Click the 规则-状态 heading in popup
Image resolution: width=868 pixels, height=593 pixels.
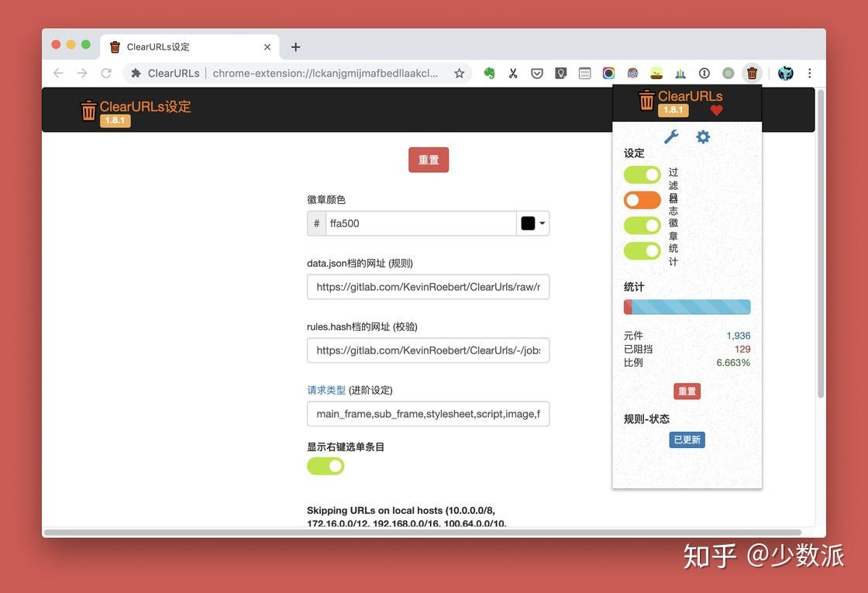[x=646, y=419]
